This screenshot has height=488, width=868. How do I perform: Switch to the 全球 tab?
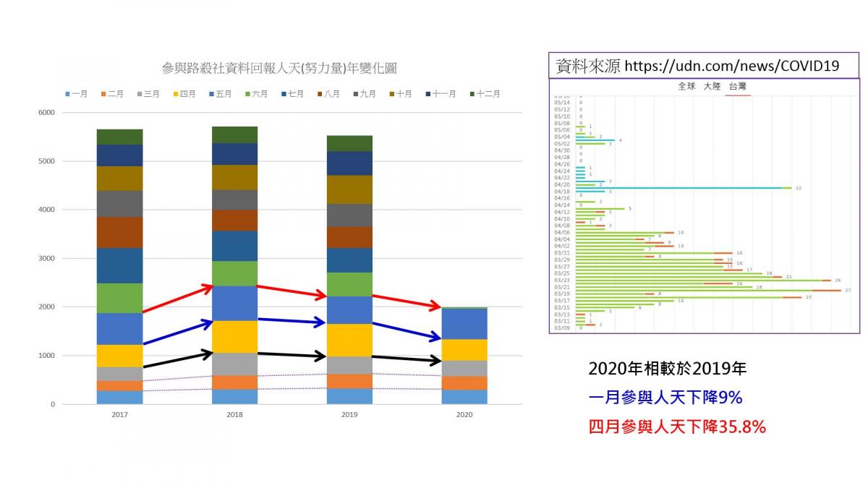[x=686, y=86]
